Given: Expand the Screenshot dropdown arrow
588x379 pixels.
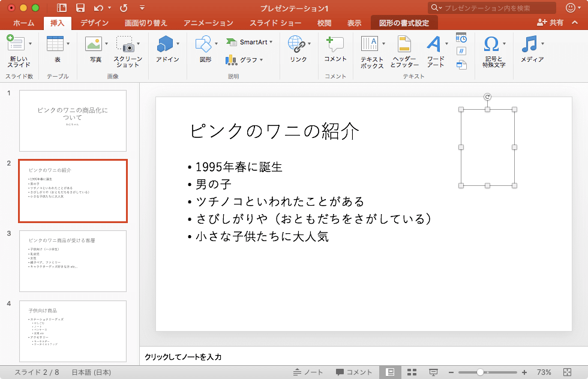Looking at the screenshot, I should click(x=139, y=44).
